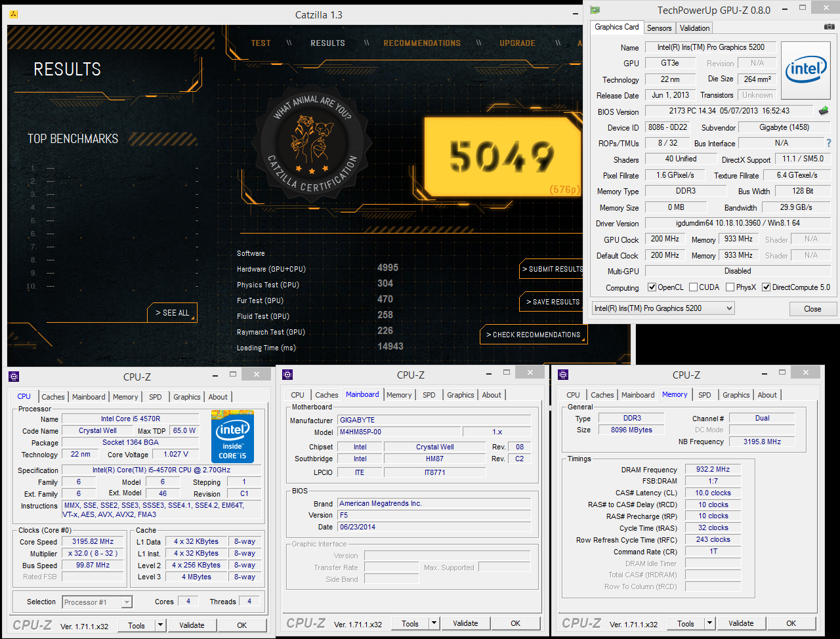The height and width of the screenshot is (639, 840).
Task: Toggle the CUDA checkbox
Action: click(x=693, y=287)
